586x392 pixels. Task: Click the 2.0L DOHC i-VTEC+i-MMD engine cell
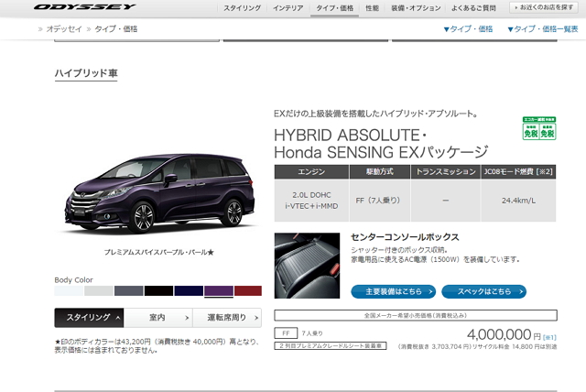tap(311, 201)
